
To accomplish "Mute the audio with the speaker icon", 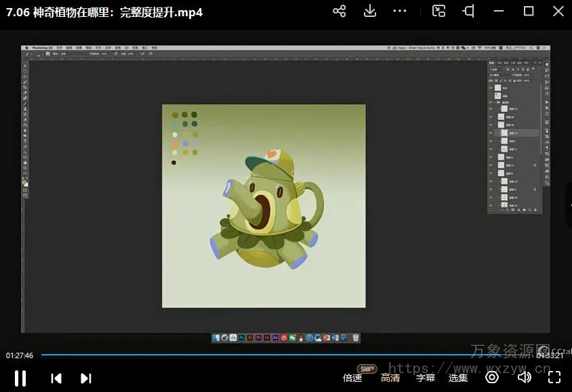I will click(x=524, y=378).
